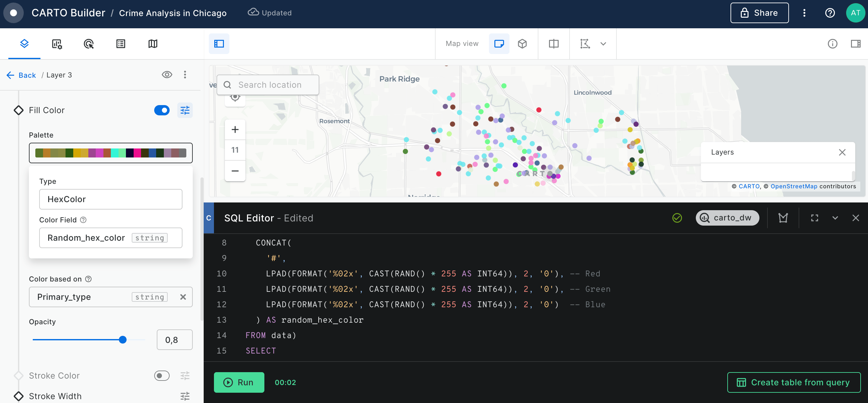Viewport: 868px width, 403px height.
Task: Open the Primary_type field dropdown
Action: click(111, 297)
